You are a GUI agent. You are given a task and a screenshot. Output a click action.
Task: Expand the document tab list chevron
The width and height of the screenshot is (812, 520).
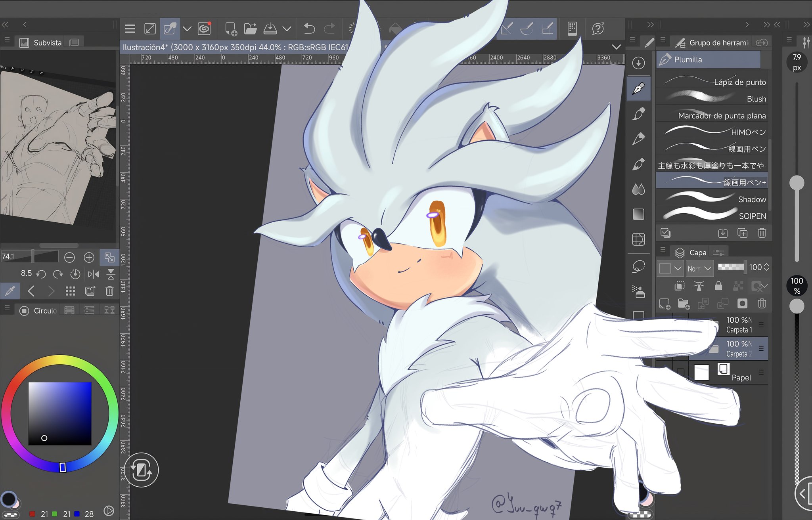[x=616, y=47]
